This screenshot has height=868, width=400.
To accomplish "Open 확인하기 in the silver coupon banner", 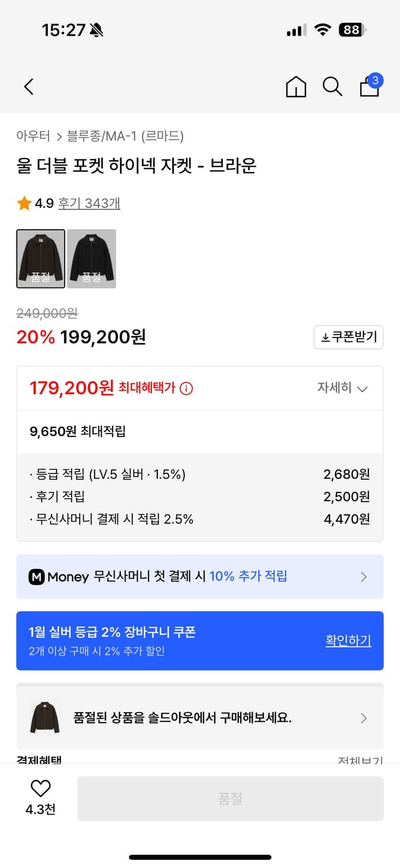I will (348, 641).
